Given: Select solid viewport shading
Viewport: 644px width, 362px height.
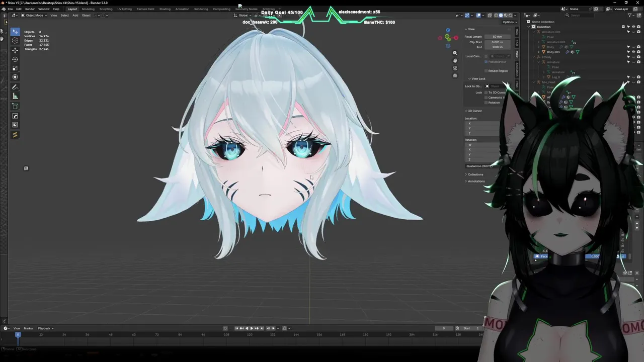Looking at the screenshot, I should click(501, 15).
